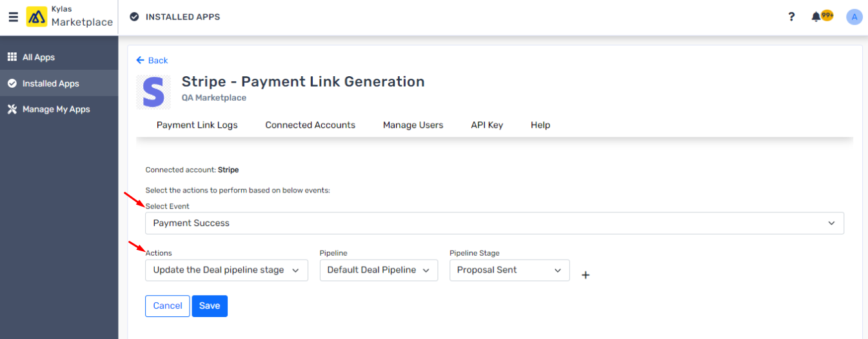Open the Manage Users tab
The width and height of the screenshot is (868, 339).
click(x=413, y=125)
